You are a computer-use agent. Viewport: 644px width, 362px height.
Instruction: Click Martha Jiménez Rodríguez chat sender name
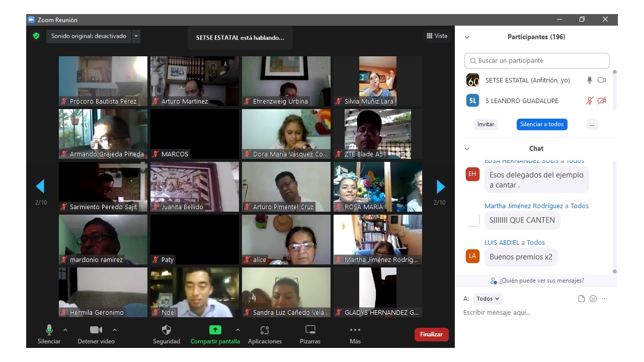tap(524, 206)
